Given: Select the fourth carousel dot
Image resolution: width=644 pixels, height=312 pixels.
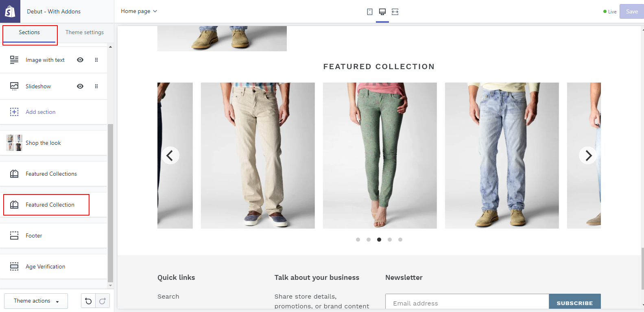Looking at the screenshot, I should pyautogui.click(x=390, y=240).
